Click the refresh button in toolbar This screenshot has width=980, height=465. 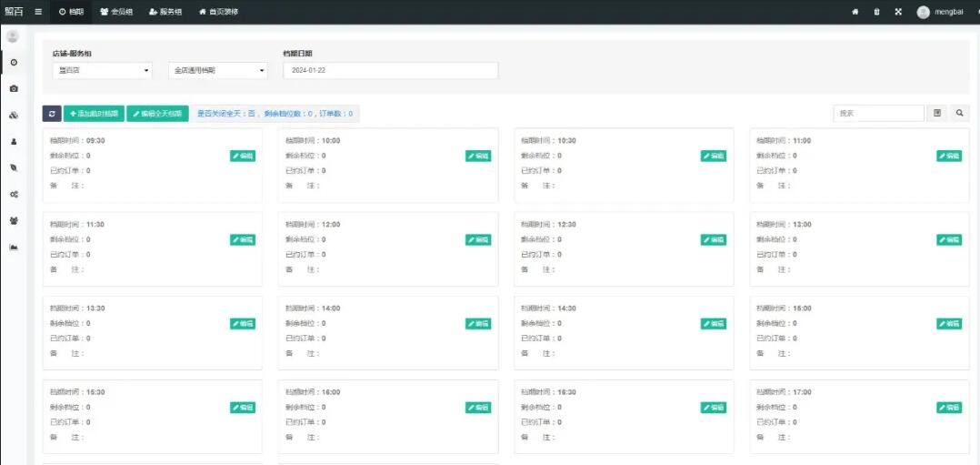[x=52, y=114]
